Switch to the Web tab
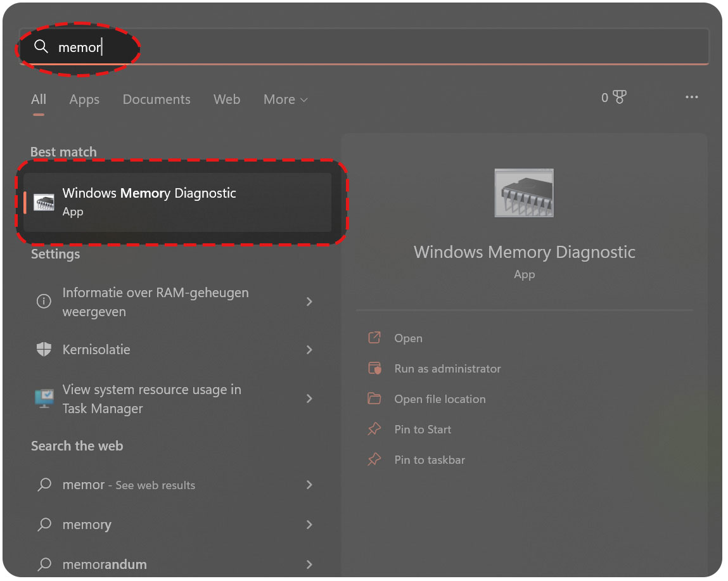728x581 pixels. click(x=227, y=99)
